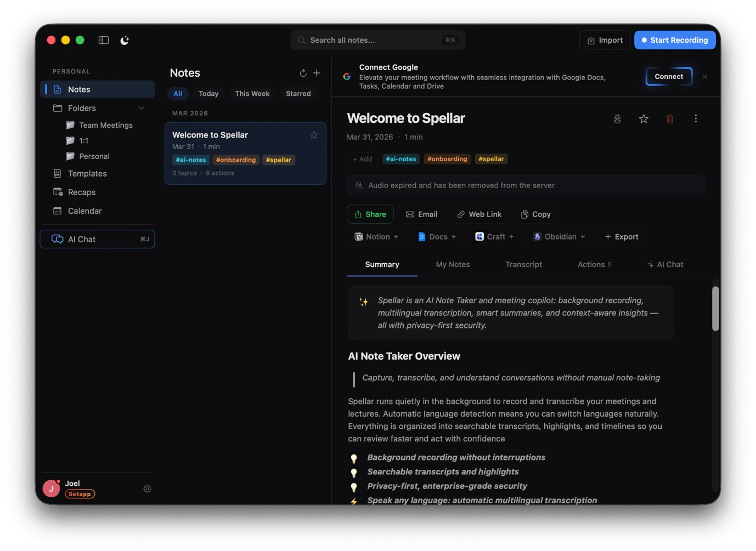Click the audio expired notice bar
This screenshot has width=756, height=551.
[x=526, y=185]
